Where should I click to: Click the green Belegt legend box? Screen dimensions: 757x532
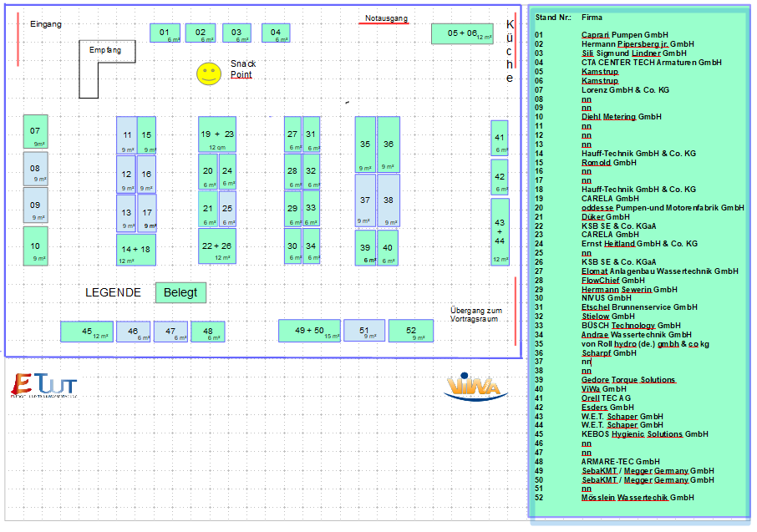[x=180, y=292]
